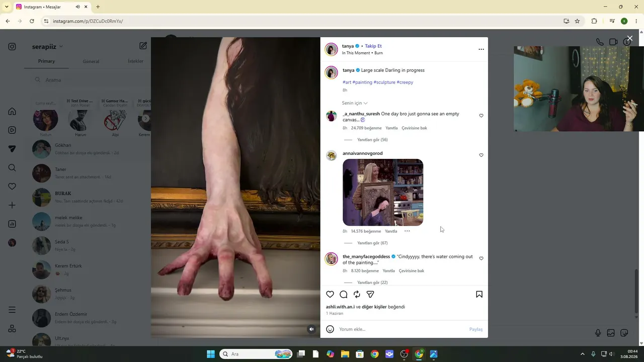Start a video call with the camera icon
Screen dimensions: 644x362
tap(613, 42)
